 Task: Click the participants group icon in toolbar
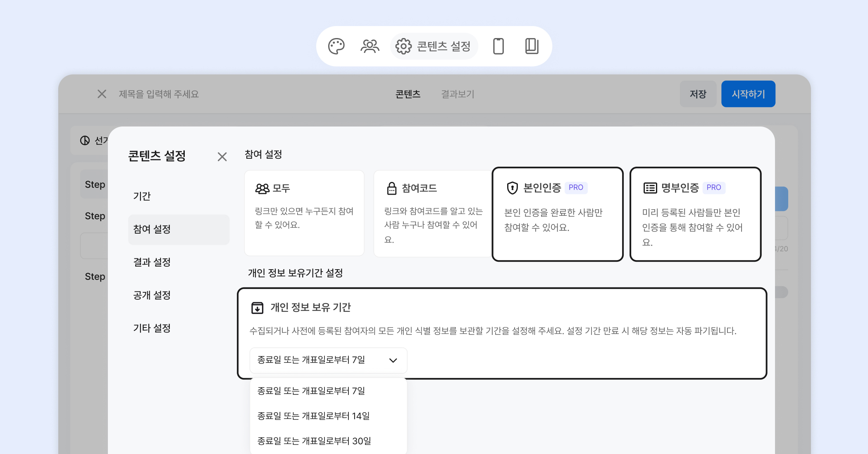[370, 46]
